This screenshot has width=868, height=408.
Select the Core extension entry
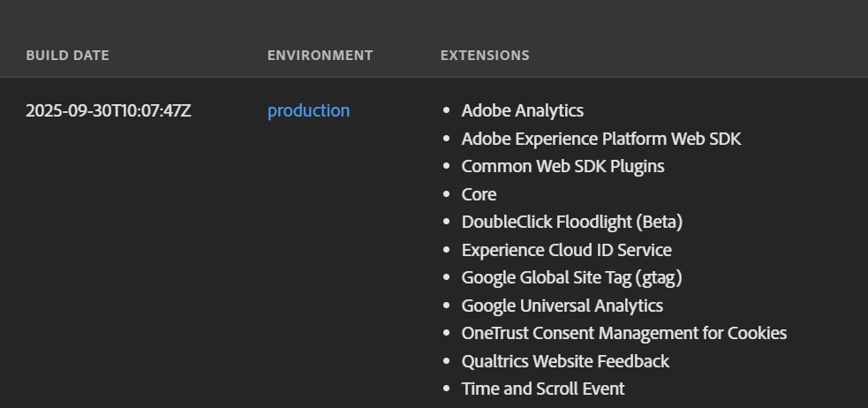pos(479,194)
